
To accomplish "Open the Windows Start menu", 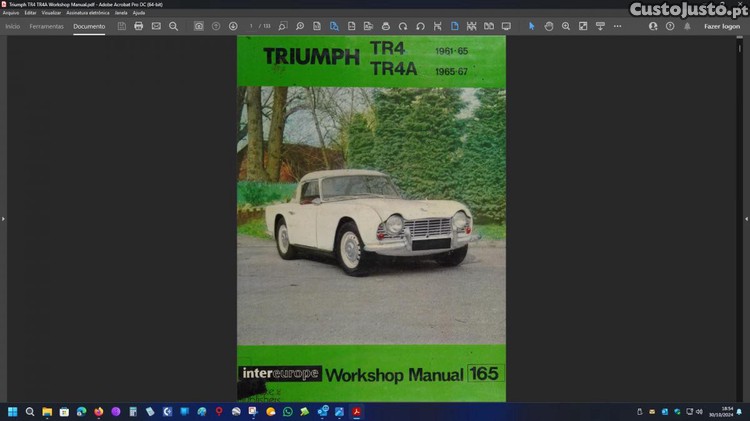I will pyautogui.click(x=13, y=411).
